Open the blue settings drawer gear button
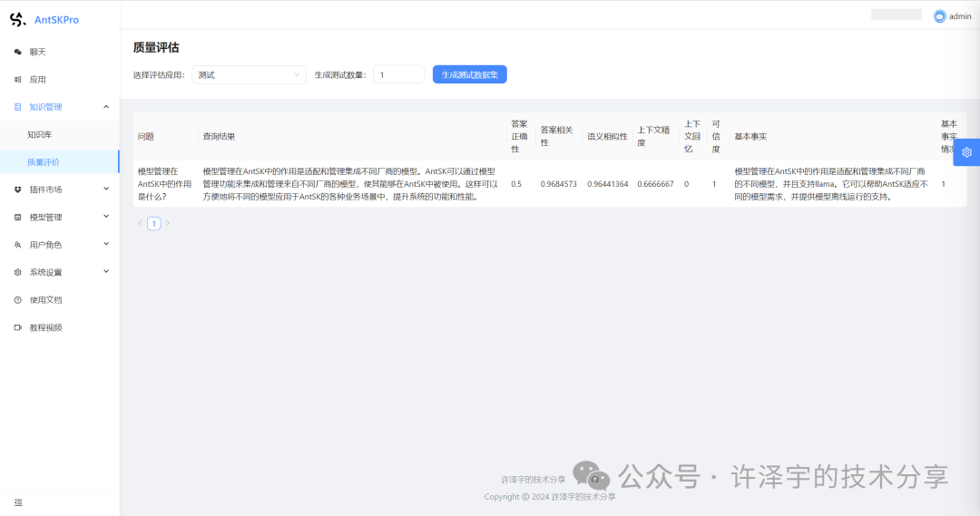The width and height of the screenshot is (980, 516). click(x=966, y=152)
